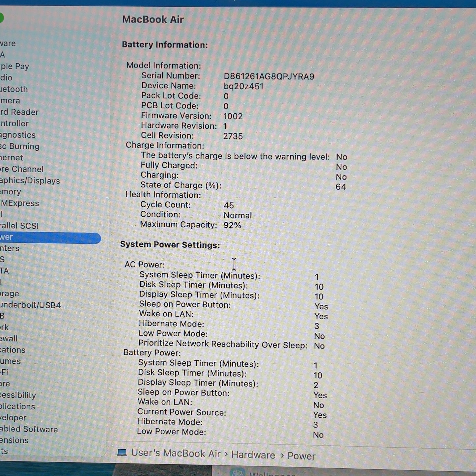Select Firmware Version value 1002

point(233,116)
